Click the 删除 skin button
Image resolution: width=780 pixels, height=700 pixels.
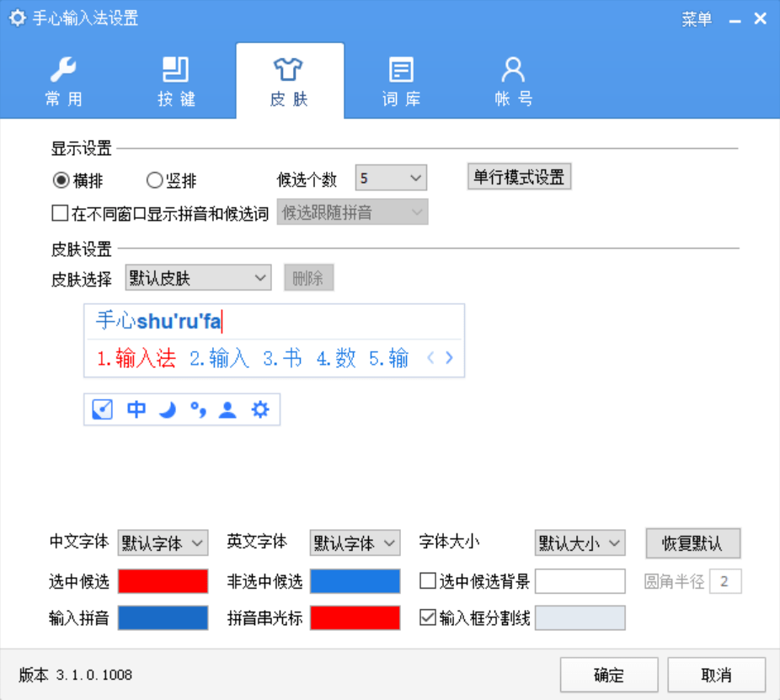pos(308,278)
